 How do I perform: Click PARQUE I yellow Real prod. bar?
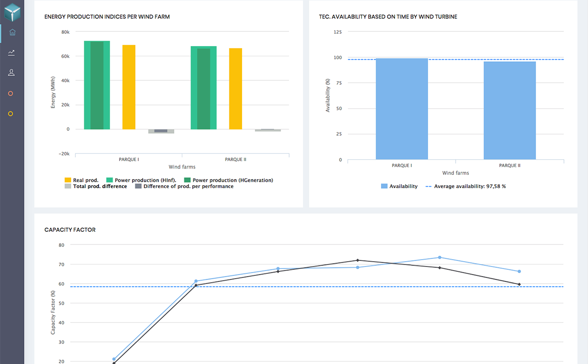129,87
